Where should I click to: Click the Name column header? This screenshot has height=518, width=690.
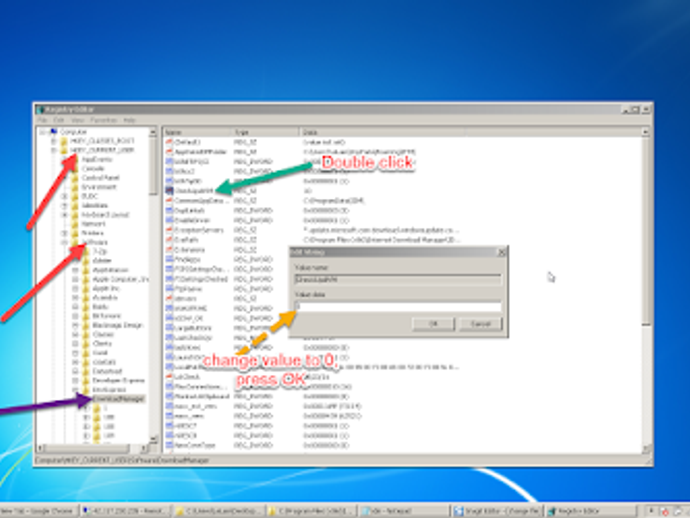[197, 132]
